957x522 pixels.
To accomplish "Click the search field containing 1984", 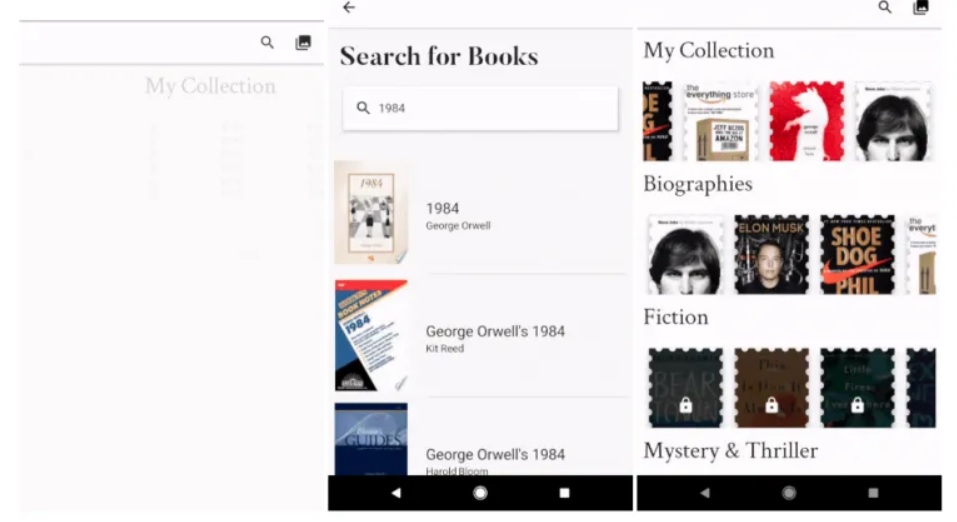I will coord(480,108).
